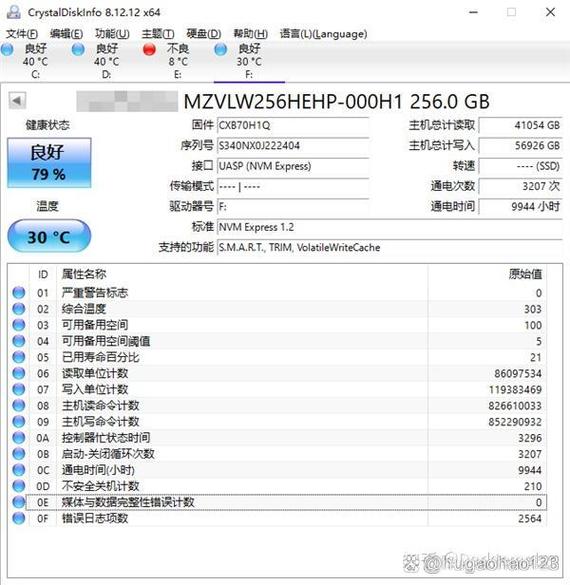The width and height of the screenshot is (570, 585).
Task: Open the 帮助(H) menu
Action: [250, 34]
